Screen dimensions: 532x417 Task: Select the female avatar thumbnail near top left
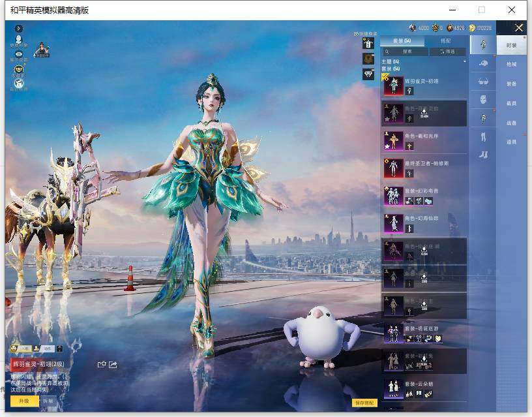pyautogui.click(x=41, y=50)
